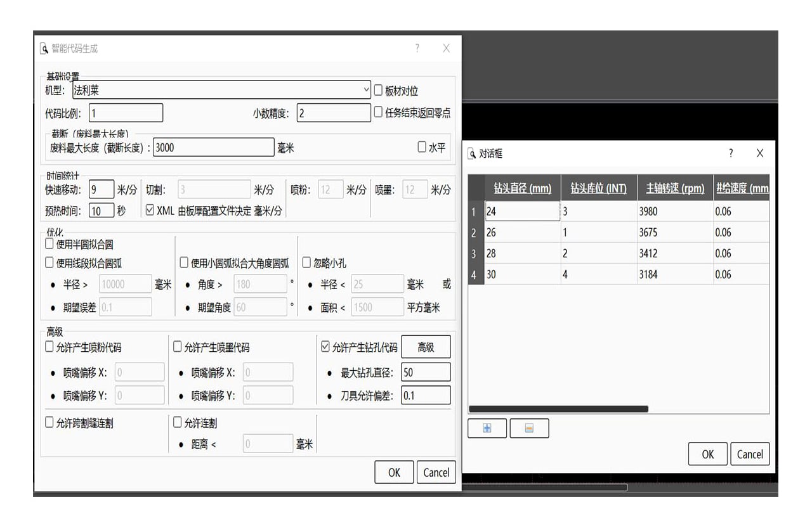Screen dimensions: 812x528
Task: Click help question mark in 智能代码生成 dialog
Action: [x=417, y=48]
